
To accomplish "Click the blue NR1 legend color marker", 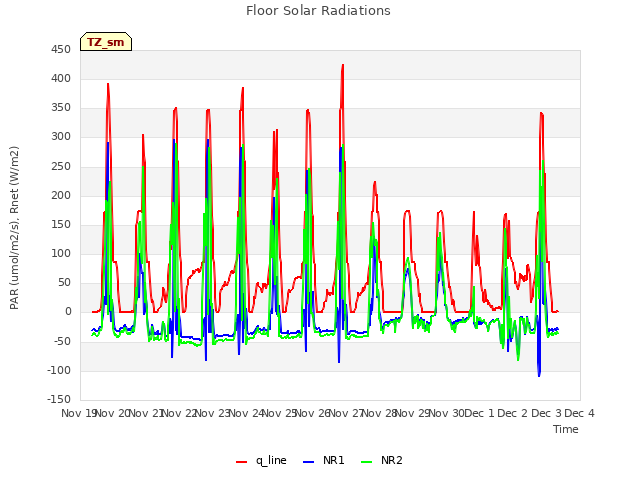I will 308,462.
